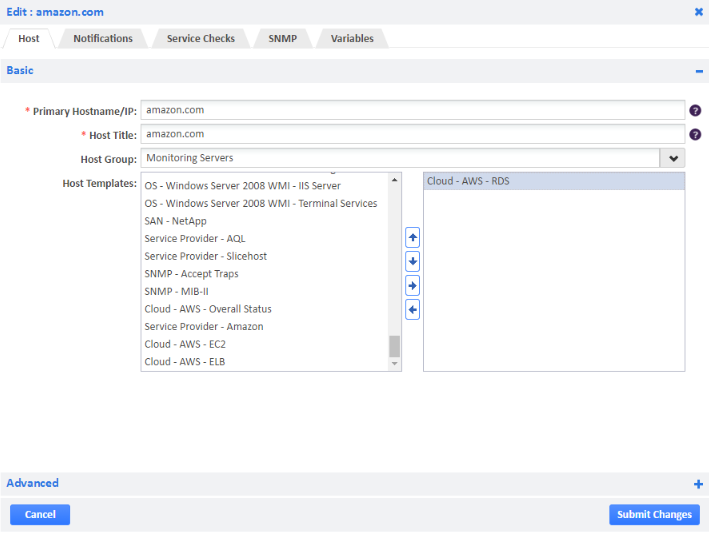Open help for Host Title field
709x533 pixels.
695,134
